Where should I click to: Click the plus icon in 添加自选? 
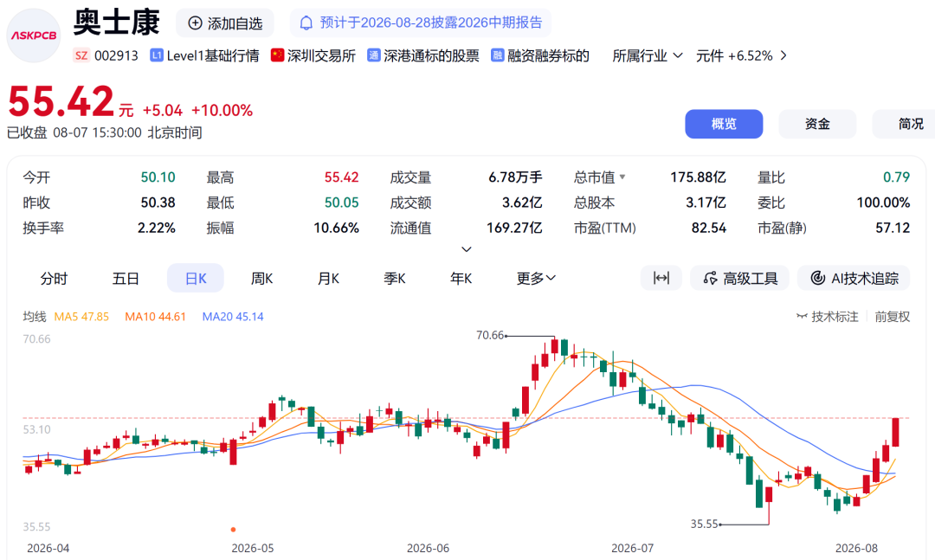195,23
